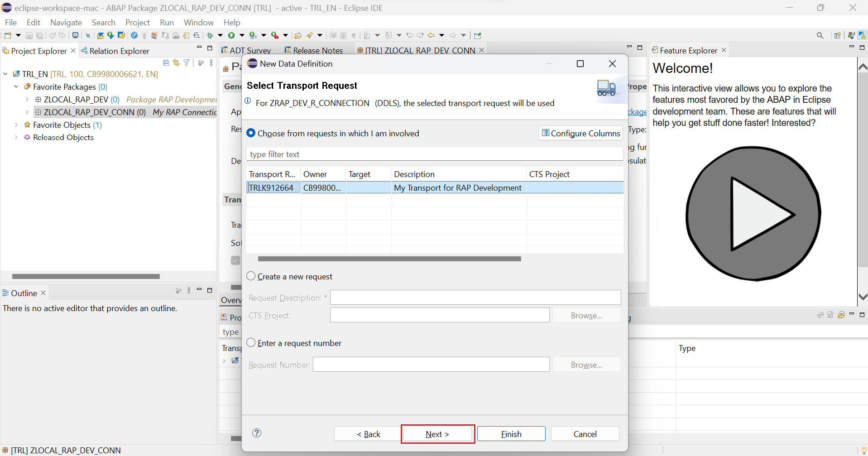Click Collapse All in Project Explorer
The image size is (868, 456).
pos(166,63)
